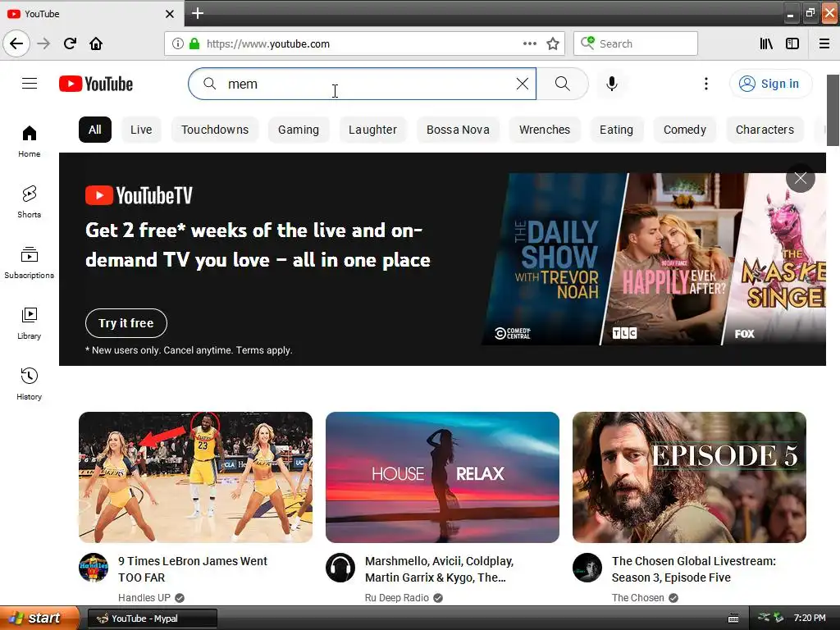Click the taskbar clock showing 7:20 PM
The height and width of the screenshot is (630, 840).
point(810,618)
